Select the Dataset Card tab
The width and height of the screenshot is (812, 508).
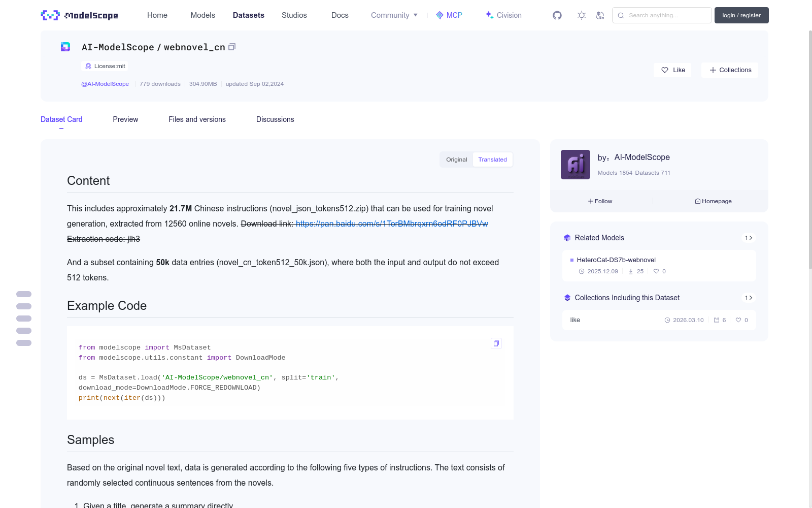[61, 119]
